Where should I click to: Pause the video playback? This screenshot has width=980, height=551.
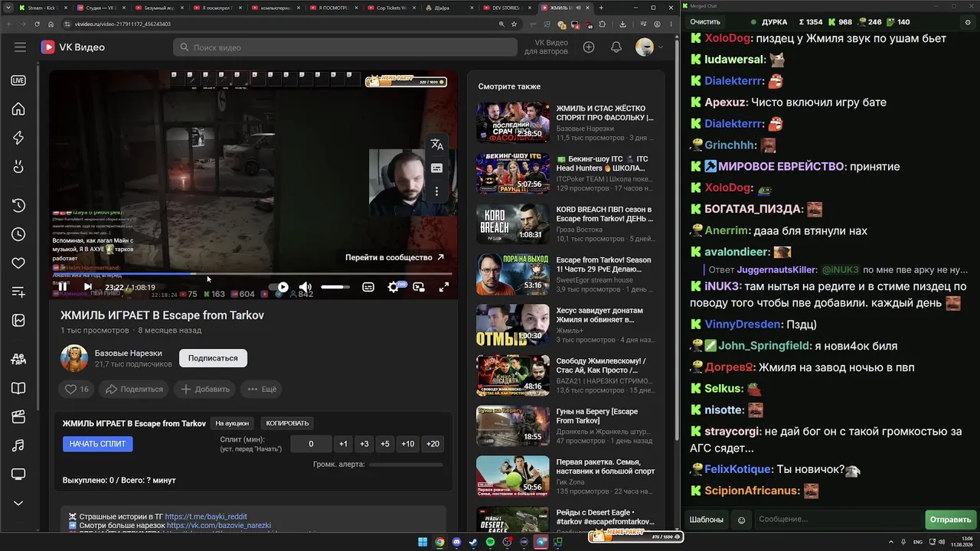63,287
